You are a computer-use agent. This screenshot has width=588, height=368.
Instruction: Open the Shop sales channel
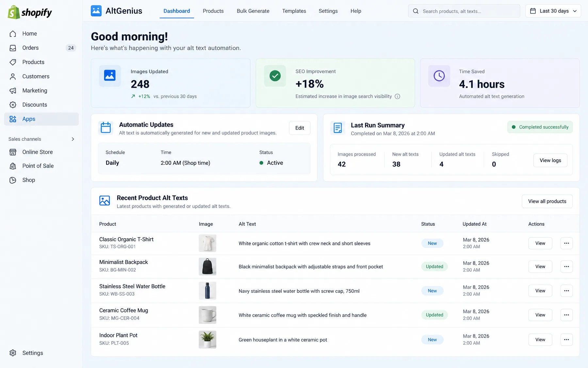coord(41,180)
